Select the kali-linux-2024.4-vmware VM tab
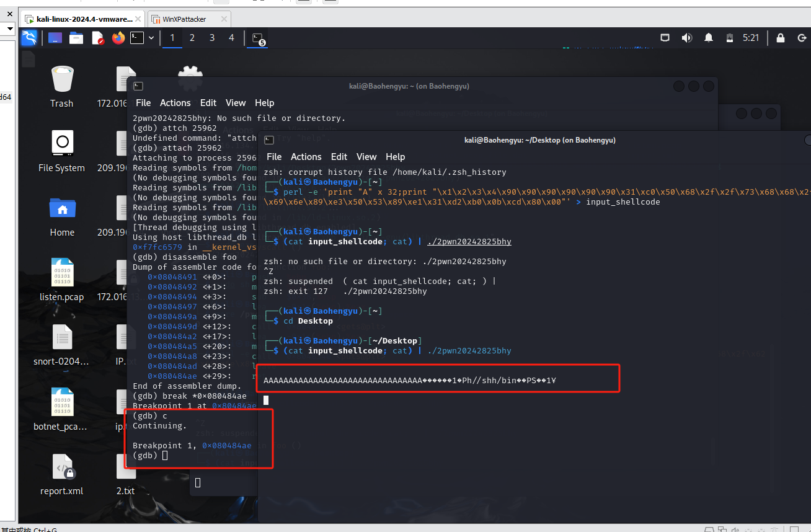This screenshot has height=532, width=811. (x=84, y=19)
